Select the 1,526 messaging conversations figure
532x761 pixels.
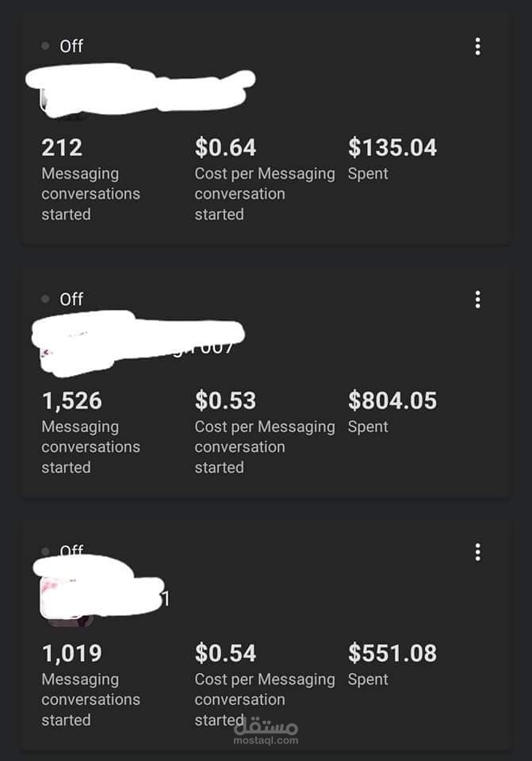pos(72,400)
